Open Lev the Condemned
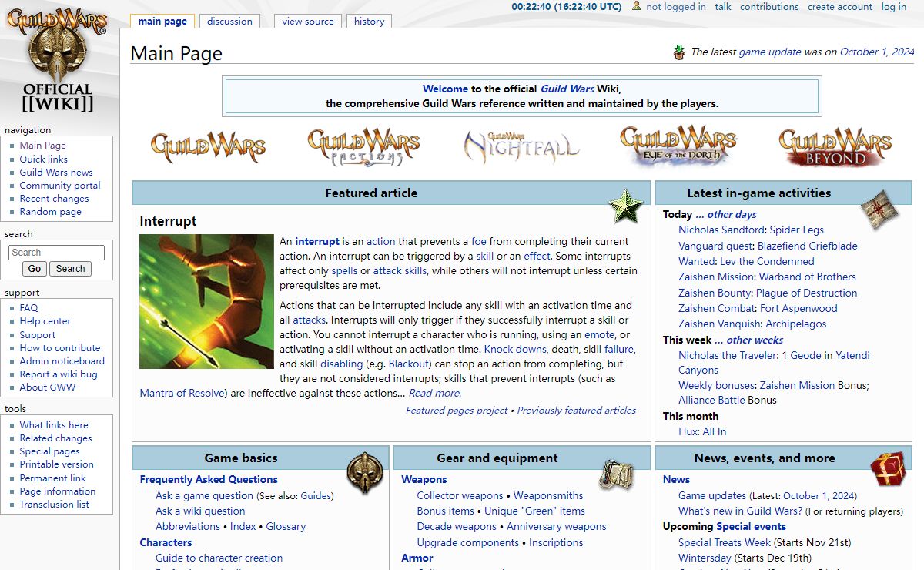 [x=767, y=261]
